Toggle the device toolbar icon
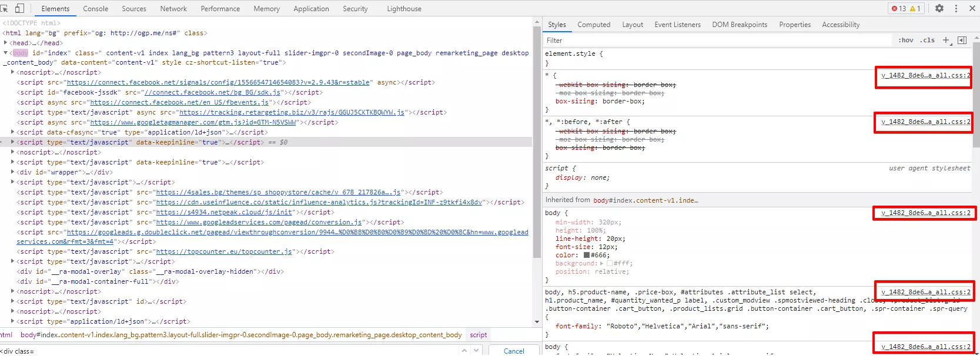The width and height of the screenshot is (980, 356). [19, 9]
